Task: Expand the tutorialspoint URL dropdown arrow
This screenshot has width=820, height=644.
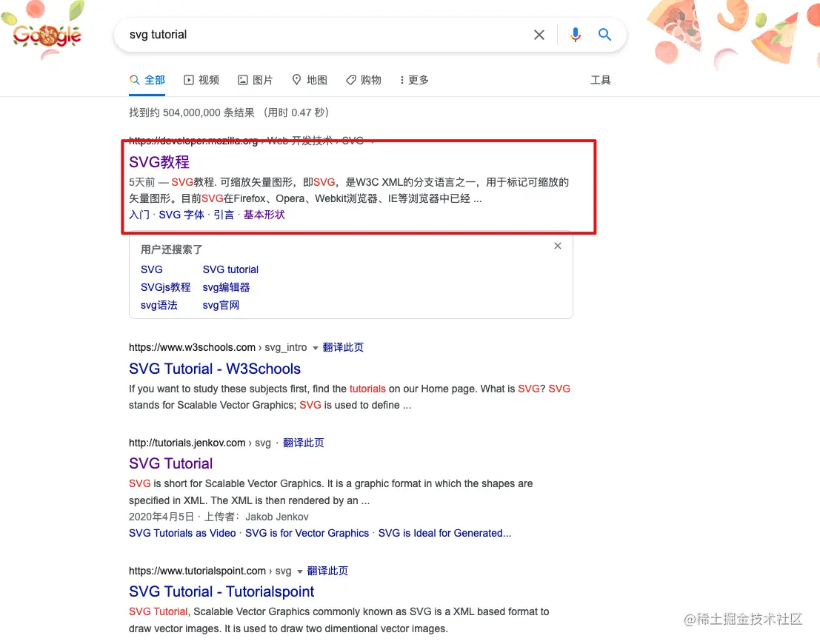Action: click(x=300, y=572)
